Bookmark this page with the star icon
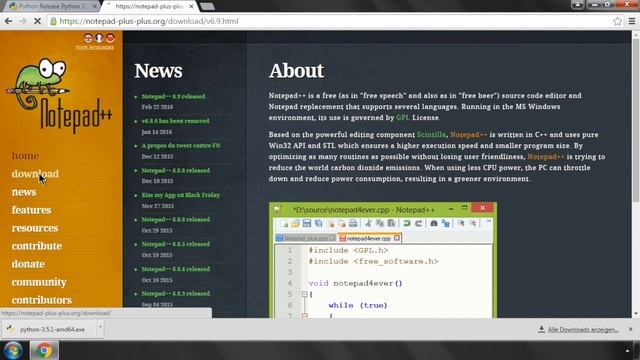640x360 pixels. click(617, 21)
